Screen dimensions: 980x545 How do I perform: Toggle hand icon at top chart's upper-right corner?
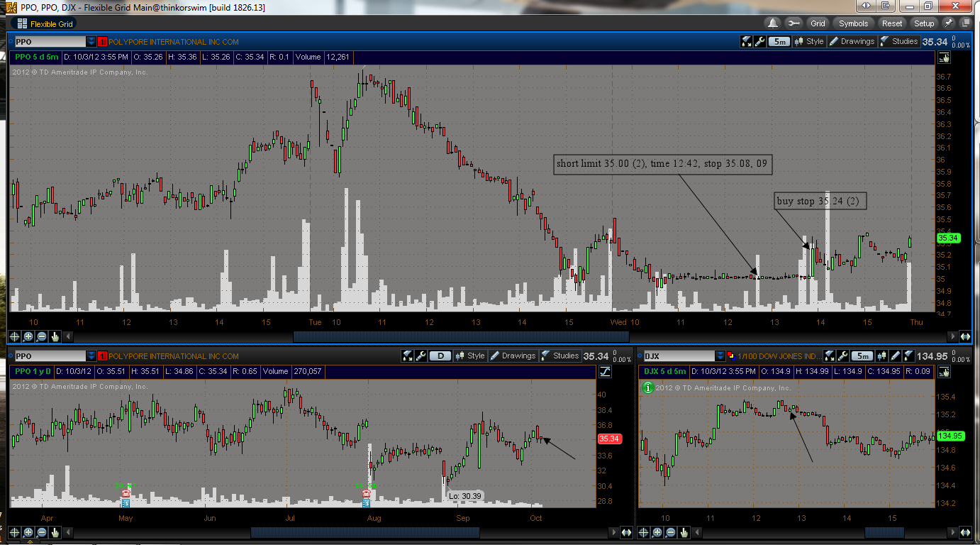[944, 57]
